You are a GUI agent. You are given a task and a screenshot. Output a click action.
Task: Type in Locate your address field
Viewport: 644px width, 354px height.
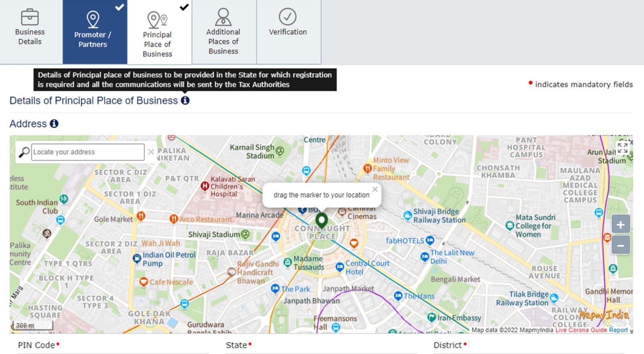coord(88,152)
